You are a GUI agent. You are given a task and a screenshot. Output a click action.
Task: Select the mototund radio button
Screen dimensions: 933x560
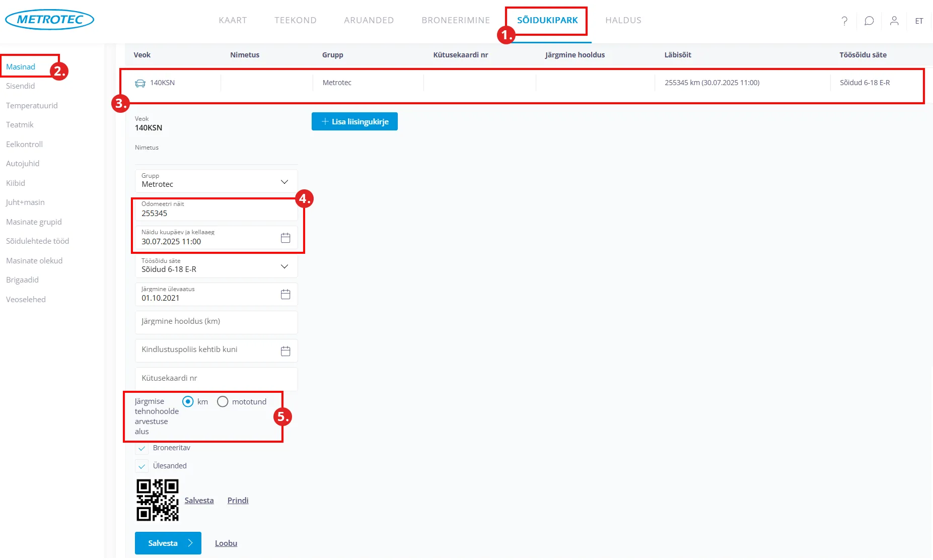(x=223, y=401)
